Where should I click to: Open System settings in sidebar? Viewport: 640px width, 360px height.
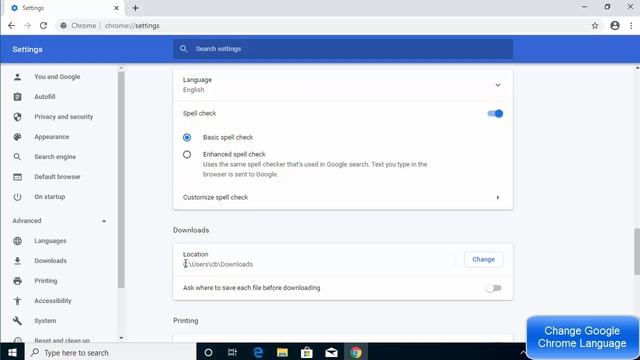coord(45,321)
